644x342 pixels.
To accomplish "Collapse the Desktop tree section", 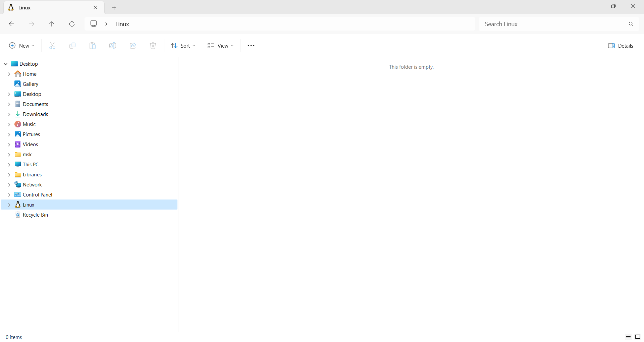I will tap(5, 64).
